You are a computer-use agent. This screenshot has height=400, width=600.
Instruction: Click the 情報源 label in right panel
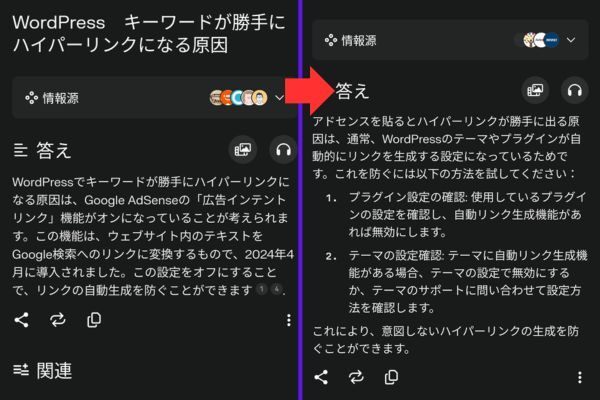pyautogui.click(x=359, y=41)
